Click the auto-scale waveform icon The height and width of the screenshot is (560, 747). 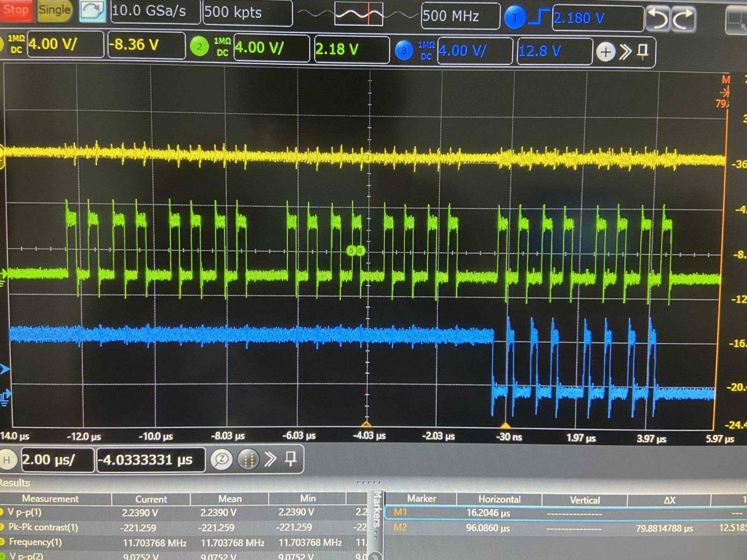pyautogui.click(x=92, y=11)
